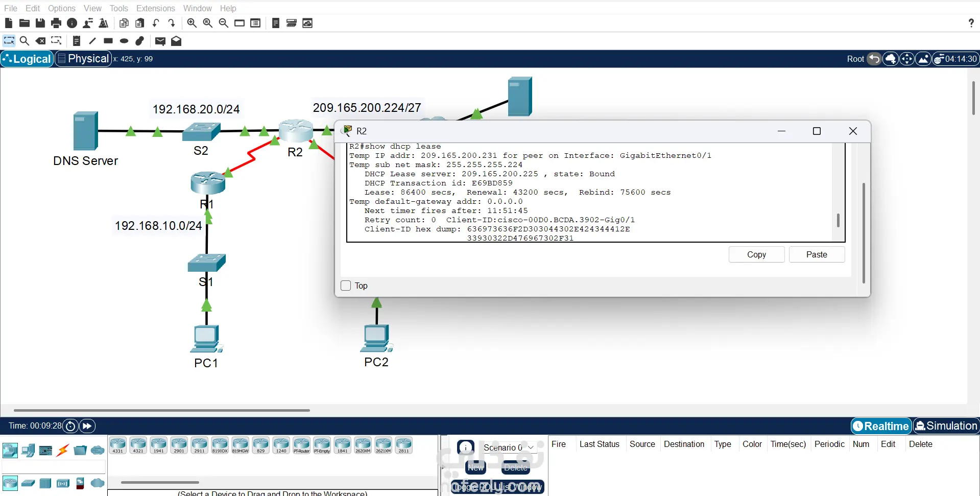Open the Extensions menu
980x496 pixels.
pyautogui.click(x=156, y=8)
